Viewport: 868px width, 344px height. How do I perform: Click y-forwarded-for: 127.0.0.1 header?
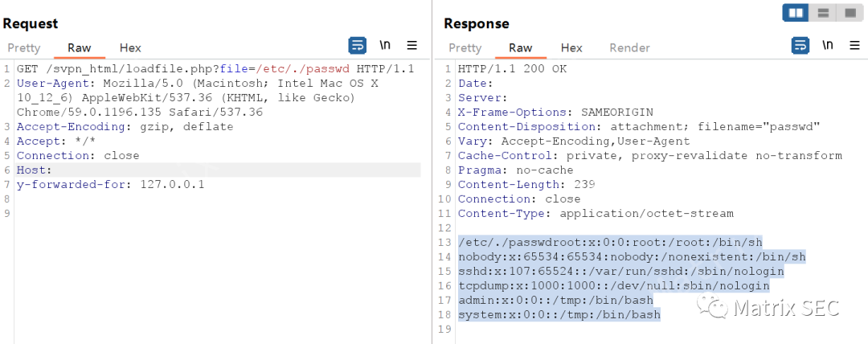pos(111,185)
